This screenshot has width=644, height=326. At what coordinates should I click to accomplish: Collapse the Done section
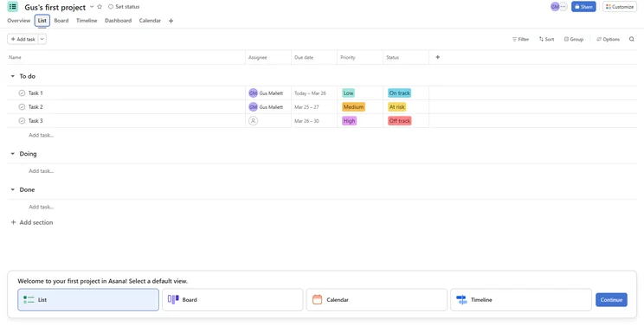click(x=12, y=190)
